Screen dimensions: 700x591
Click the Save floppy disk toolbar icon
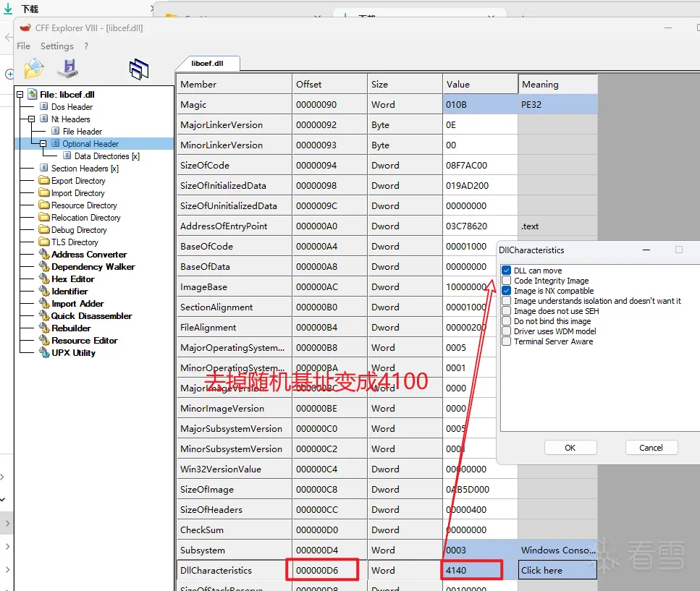click(69, 68)
